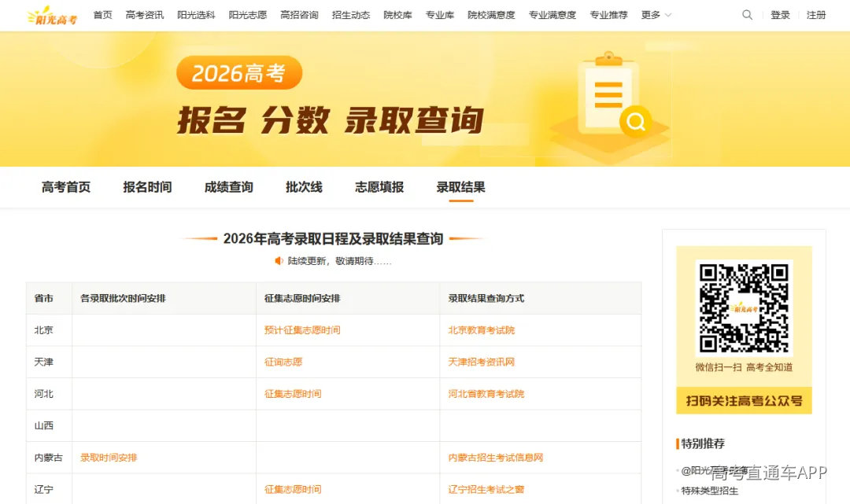
Task: Open 征集志愿时间 link for 辽宁
Action: click(x=293, y=490)
